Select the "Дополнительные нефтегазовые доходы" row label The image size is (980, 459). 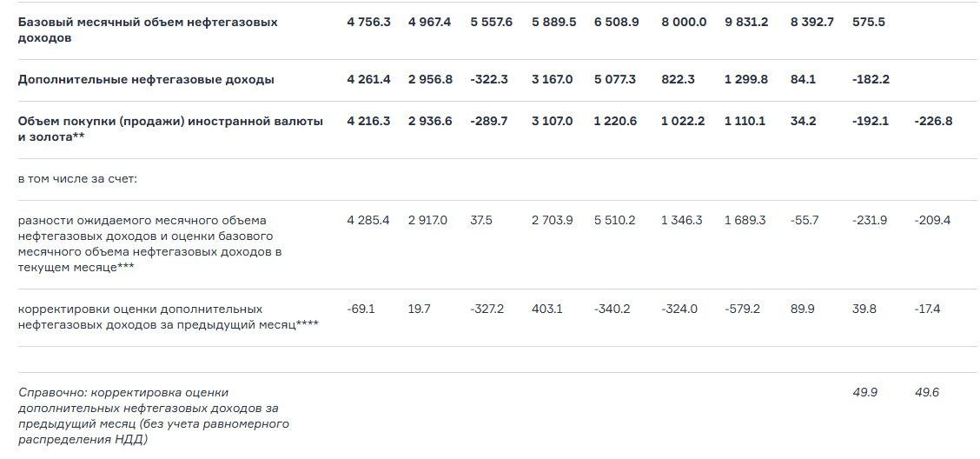pyautogui.click(x=146, y=79)
